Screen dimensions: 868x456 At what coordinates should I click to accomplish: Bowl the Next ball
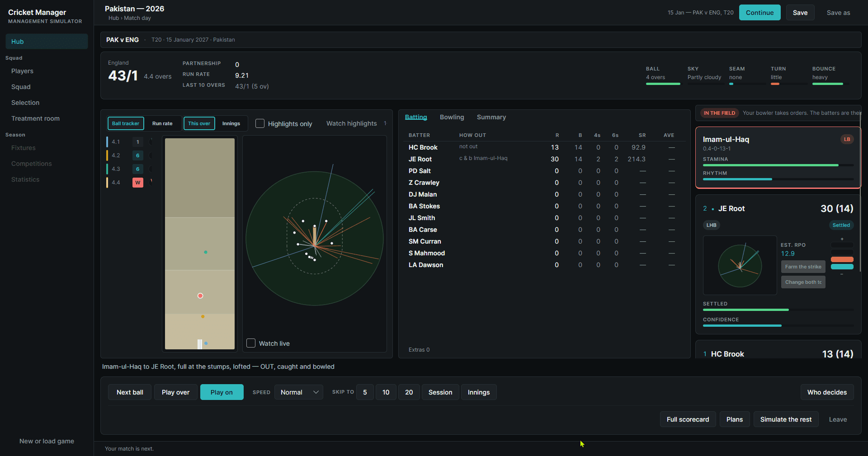pos(130,392)
